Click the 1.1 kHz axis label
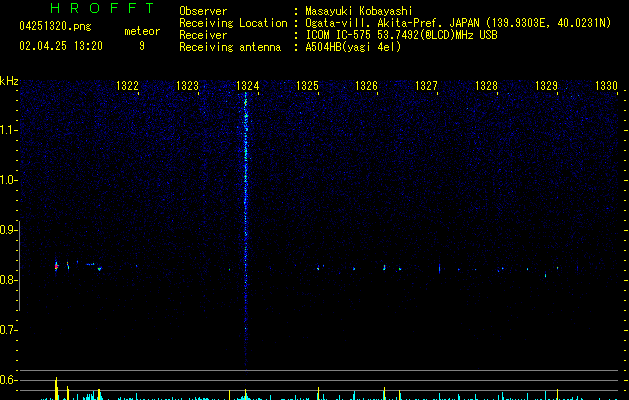Screen dimensions: 629x400 [x=8, y=130]
